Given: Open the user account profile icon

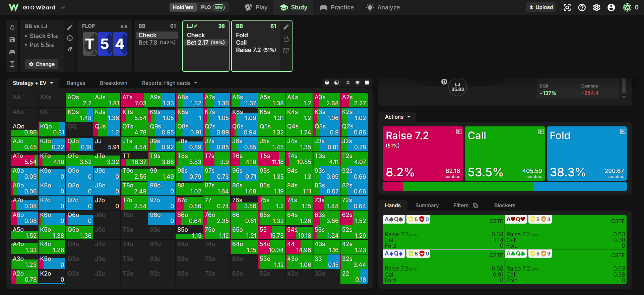Looking at the screenshot, I should [x=611, y=7].
